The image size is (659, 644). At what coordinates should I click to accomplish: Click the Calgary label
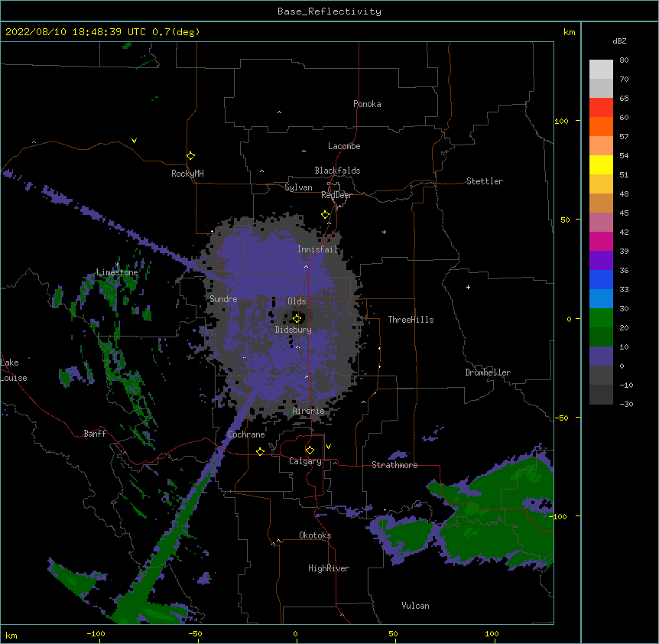305,461
